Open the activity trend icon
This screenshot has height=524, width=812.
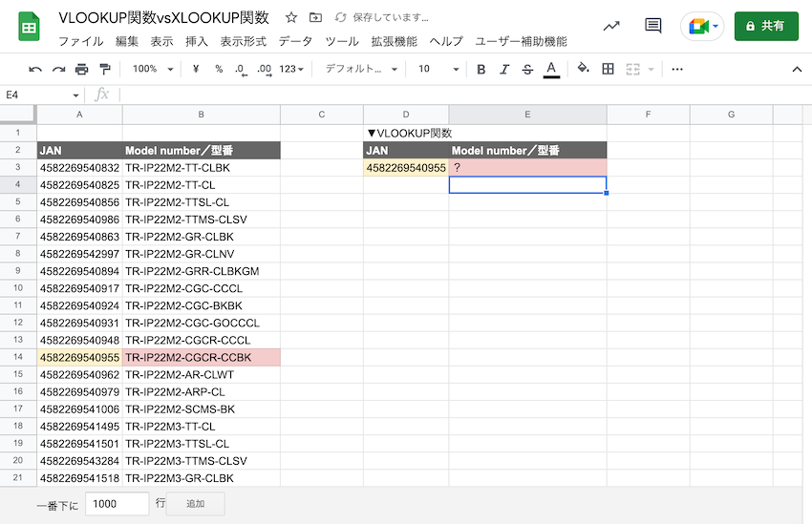611,26
